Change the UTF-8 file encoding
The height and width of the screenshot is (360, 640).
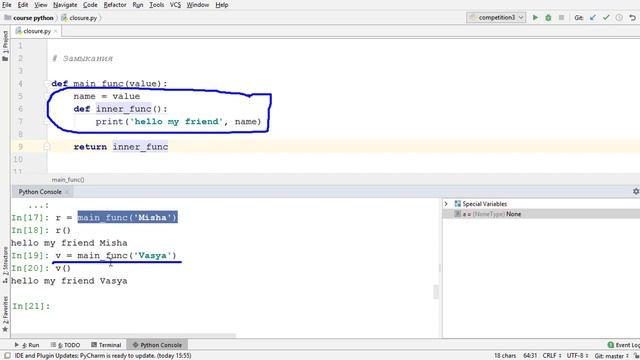pyautogui.click(x=578, y=356)
